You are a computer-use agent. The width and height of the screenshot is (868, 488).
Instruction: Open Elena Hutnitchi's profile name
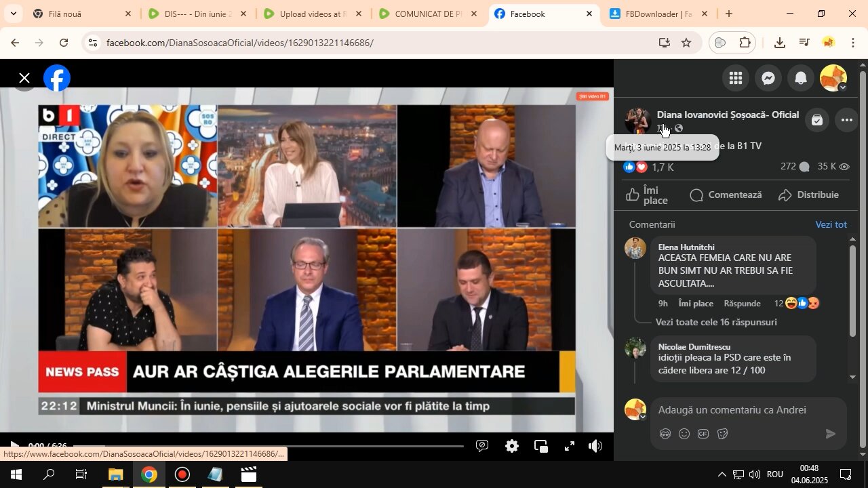pyautogui.click(x=686, y=247)
